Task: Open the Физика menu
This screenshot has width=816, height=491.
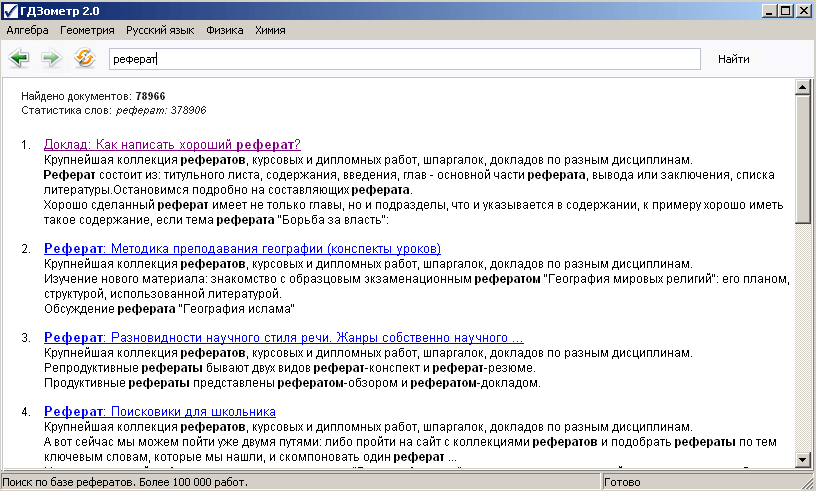Action: pyautogui.click(x=224, y=30)
